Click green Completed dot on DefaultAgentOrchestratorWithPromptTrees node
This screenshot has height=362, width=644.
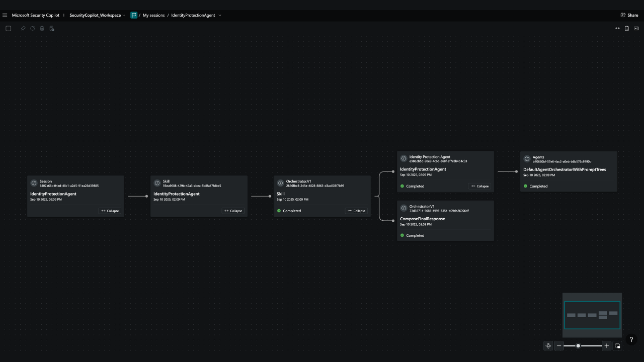click(525, 186)
